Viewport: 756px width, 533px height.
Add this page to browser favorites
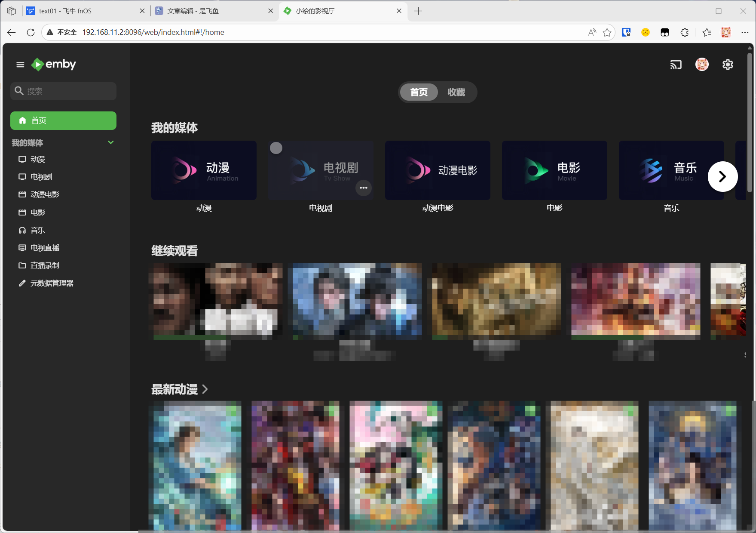(607, 32)
